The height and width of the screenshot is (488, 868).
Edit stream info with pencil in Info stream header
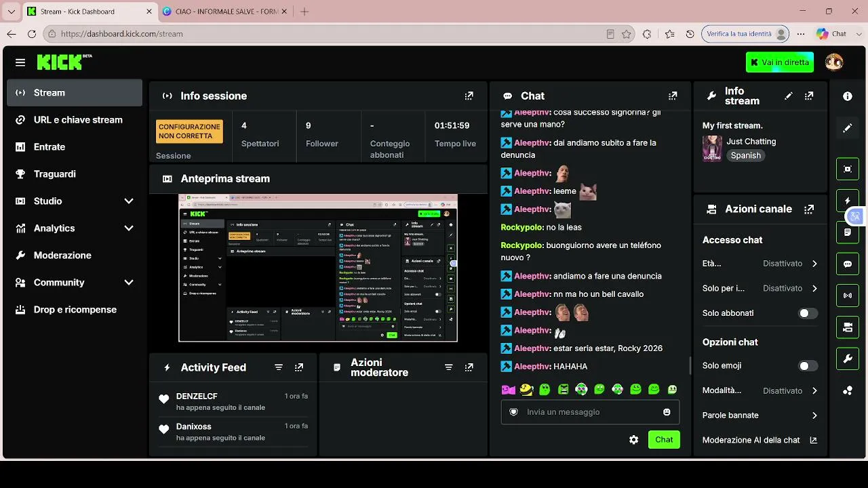788,96
